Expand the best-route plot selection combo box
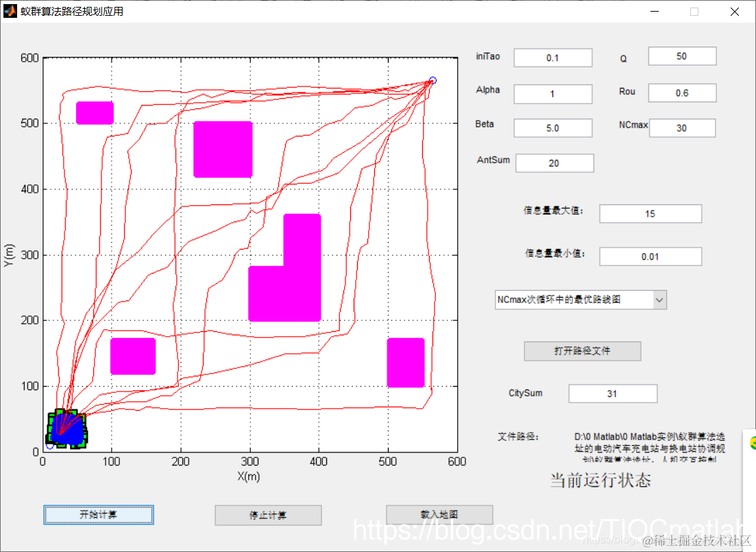 point(580,300)
